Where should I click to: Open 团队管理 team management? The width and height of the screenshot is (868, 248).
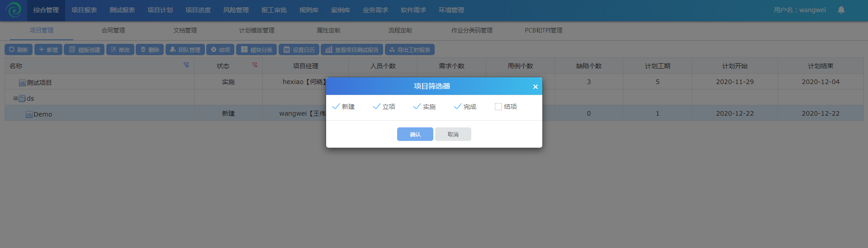click(x=185, y=50)
